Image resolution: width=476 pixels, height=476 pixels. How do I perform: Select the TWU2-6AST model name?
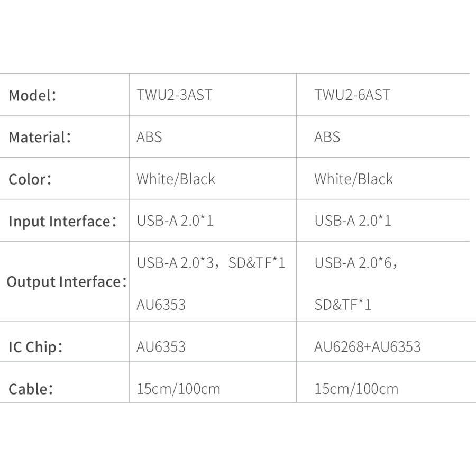(x=352, y=95)
